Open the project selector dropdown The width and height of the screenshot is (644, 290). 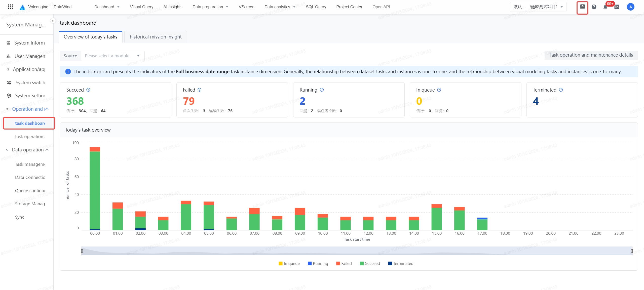click(538, 7)
